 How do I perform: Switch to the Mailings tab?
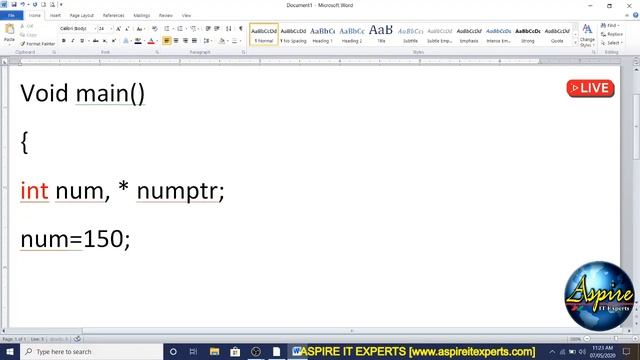pyautogui.click(x=142, y=16)
